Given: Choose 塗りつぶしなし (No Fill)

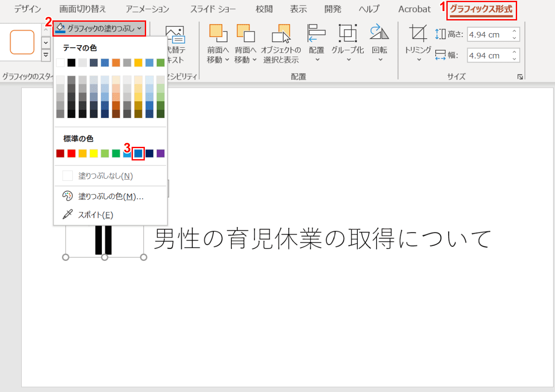Looking at the screenshot, I should (x=110, y=176).
